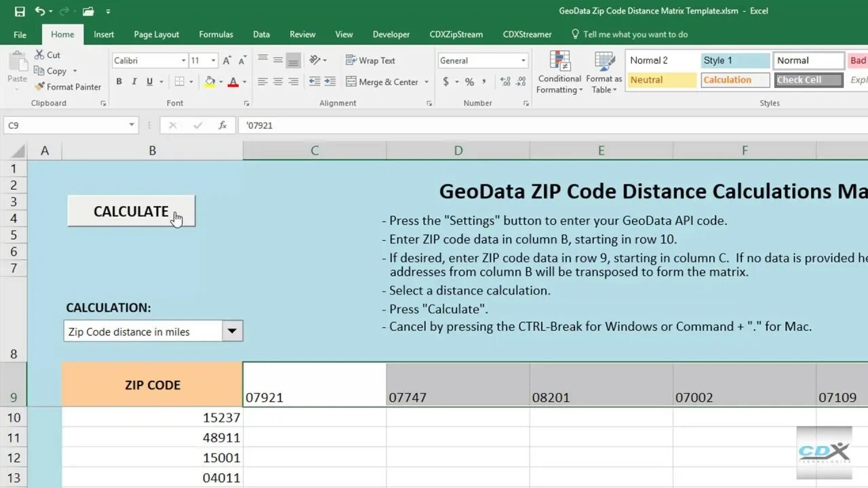Image resolution: width=868 pixels, height=488 pixels.
Task: Toggle bottom align in Alignment group
Action: click(x=293, y=60)
